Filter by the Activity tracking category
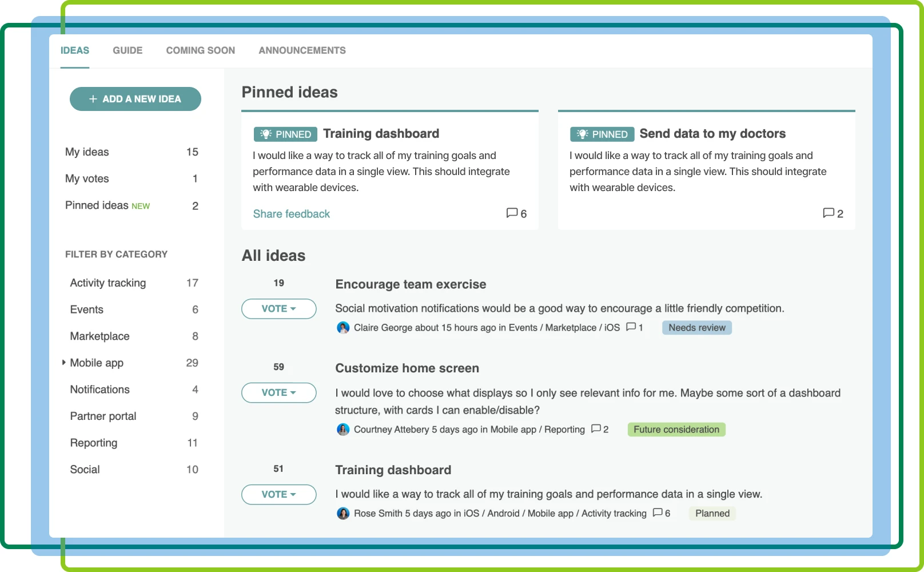 coord(107,283)
